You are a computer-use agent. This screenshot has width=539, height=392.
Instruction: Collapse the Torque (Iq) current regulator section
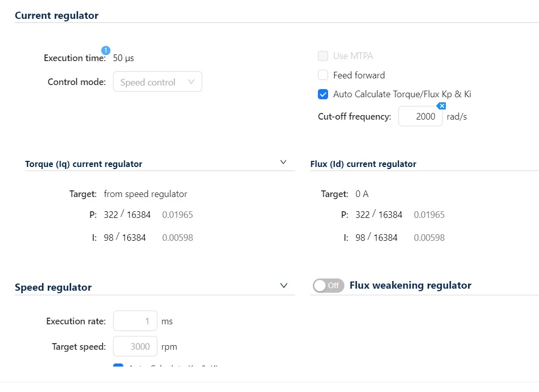(283, 162)
